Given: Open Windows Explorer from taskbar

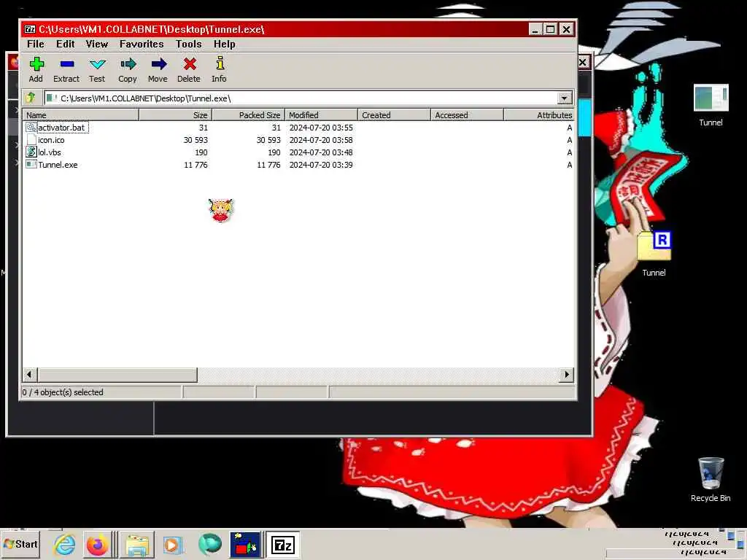Looking at the screenshot, I should pyautogui.click(x=137, y=544).
